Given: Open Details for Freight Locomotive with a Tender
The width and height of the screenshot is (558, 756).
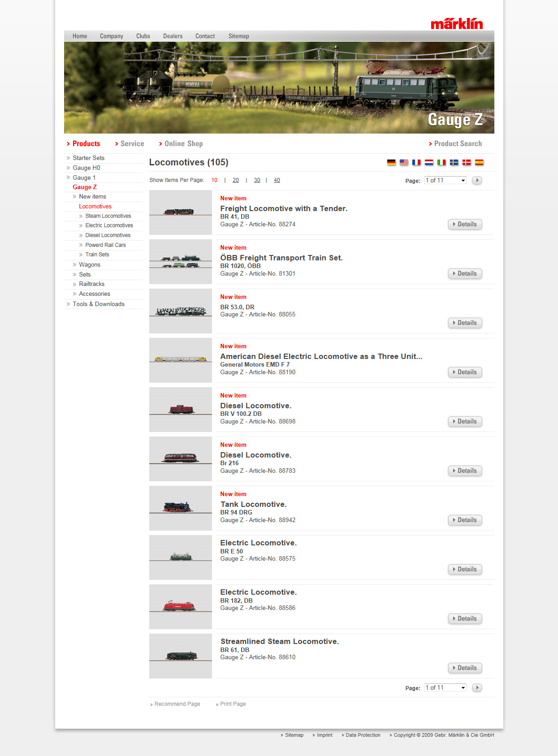Looking at the screenshot, I should point(465,224).
